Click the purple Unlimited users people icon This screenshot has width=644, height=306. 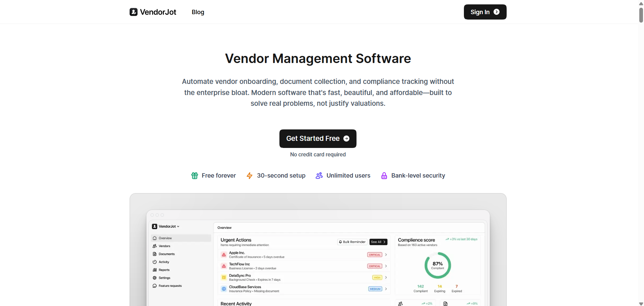pyautogui.click(x=319, y=176)
